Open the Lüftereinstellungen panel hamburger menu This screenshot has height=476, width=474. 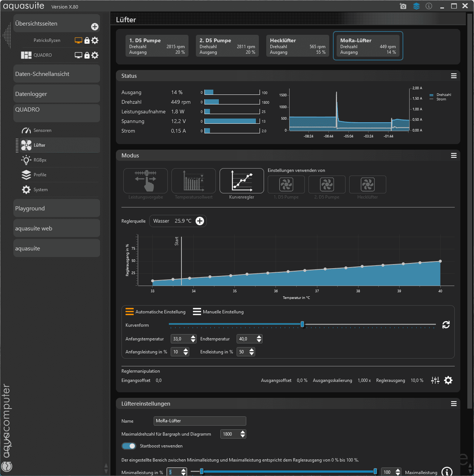(x=454, y=404)
